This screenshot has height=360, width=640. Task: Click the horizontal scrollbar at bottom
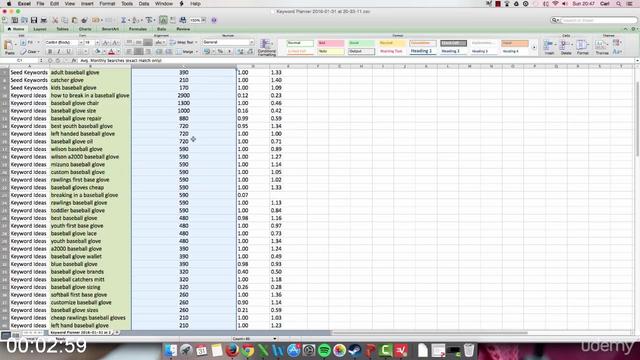coord(431,333)
